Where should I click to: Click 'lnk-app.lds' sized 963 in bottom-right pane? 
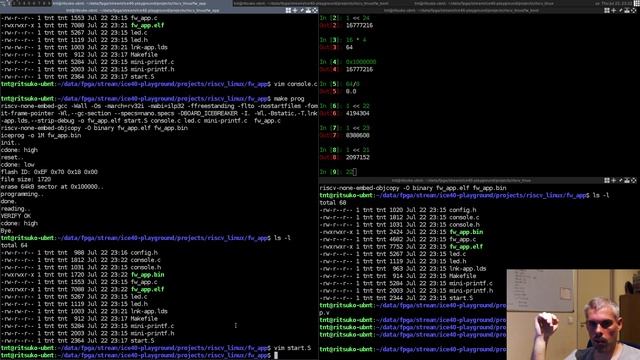(468, 269)
